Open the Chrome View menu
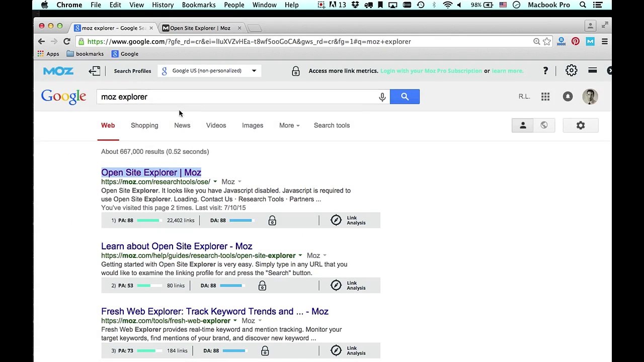The width and height of the screenshot is (644, 362). pyautogui.click(x=136, y=5)
